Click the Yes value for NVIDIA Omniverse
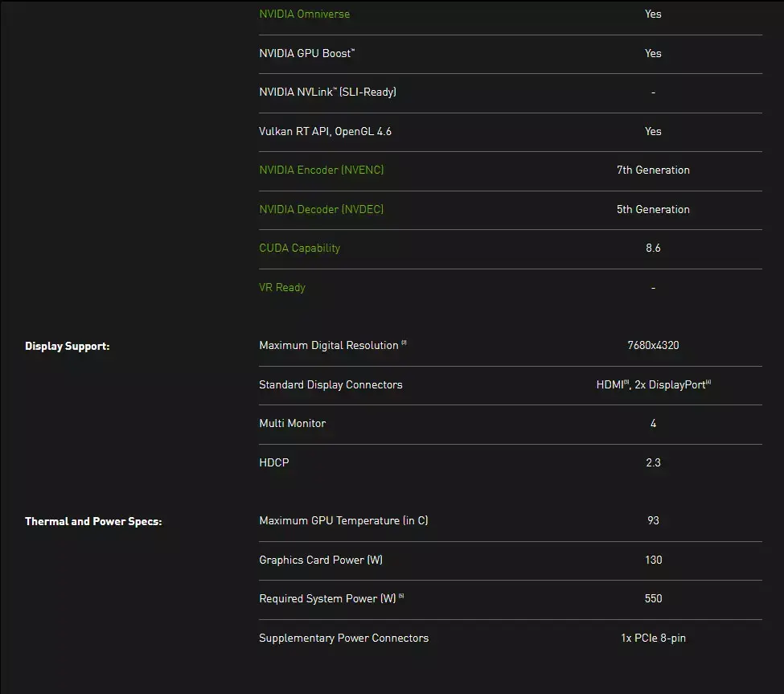 tap(653, 14)
